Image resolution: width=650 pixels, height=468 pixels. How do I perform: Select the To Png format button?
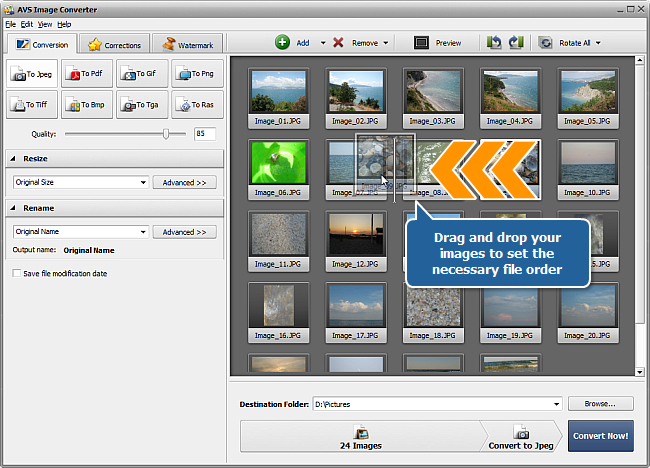(x=197, y=74)
